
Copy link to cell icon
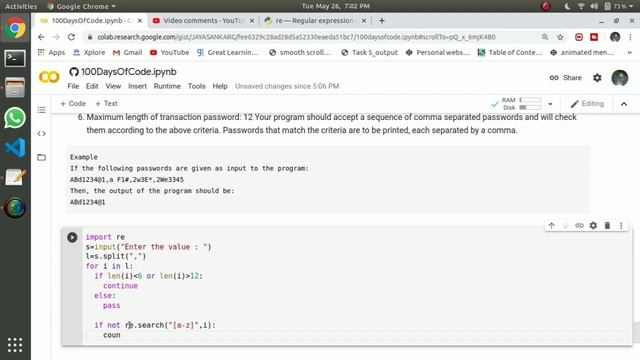click(579, 225)
